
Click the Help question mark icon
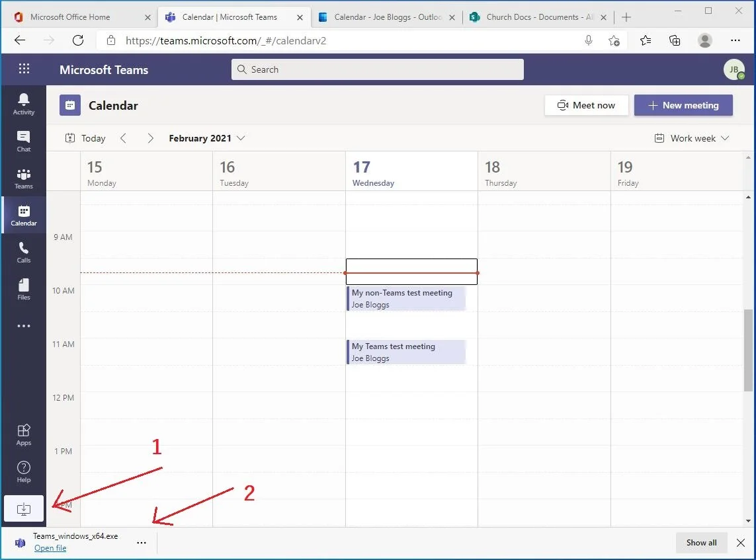click(24, 472)
